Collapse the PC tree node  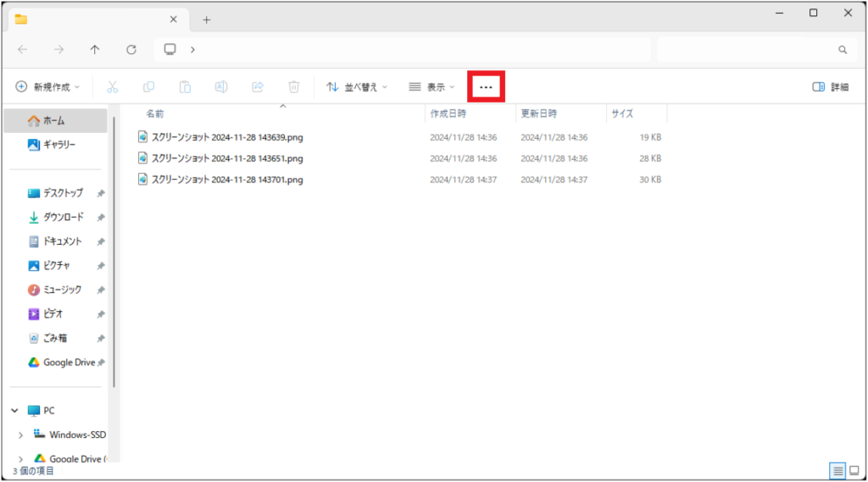(14, 410)
